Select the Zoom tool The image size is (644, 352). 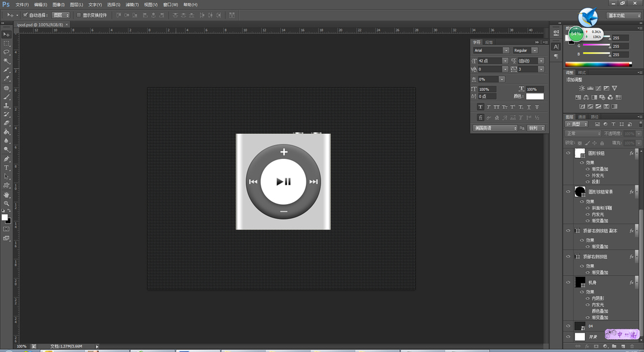click(6, 203)
